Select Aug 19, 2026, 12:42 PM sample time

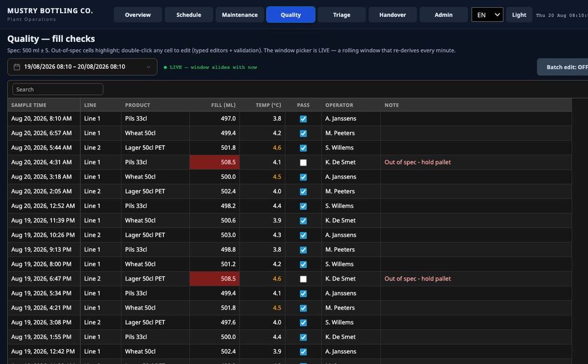pyautogui.click(x=44, y=351)
